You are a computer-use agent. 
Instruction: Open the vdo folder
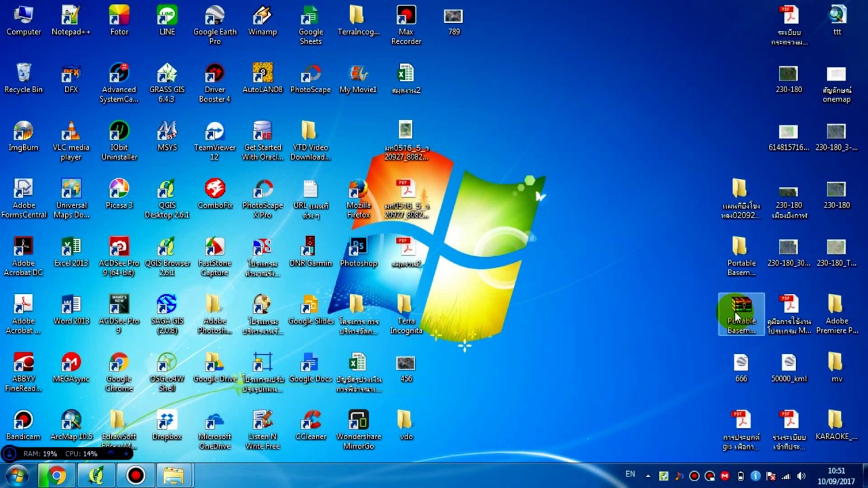[406, 425]
